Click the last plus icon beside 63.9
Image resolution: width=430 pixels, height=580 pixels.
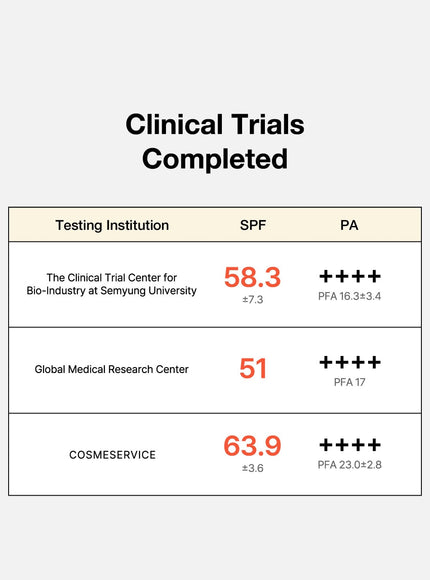[374, 445]
